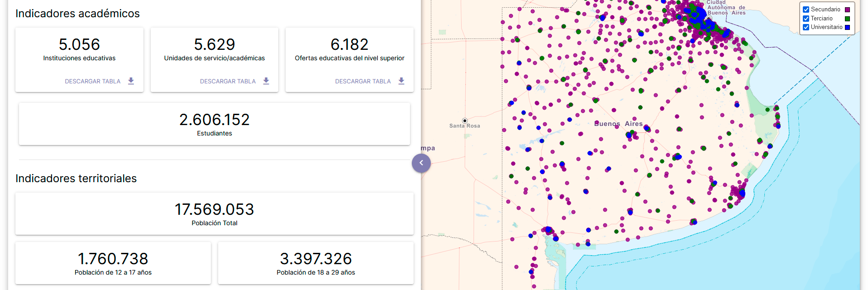This screenshot has width=868, height=290.
Task: Click the Santa Rosa city marker on map
Action: [464, 121]
